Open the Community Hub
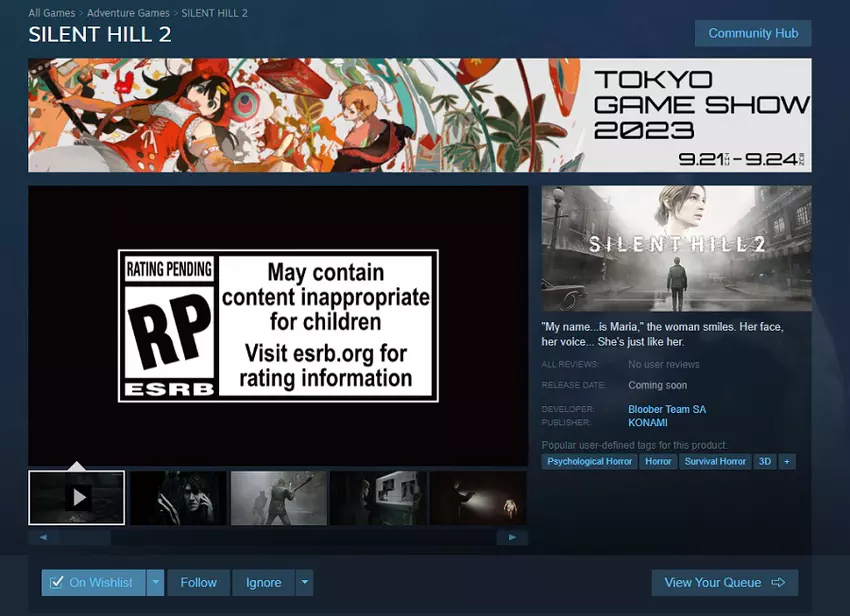The width and height of the screenshot is (850, 616). (752, 33)
